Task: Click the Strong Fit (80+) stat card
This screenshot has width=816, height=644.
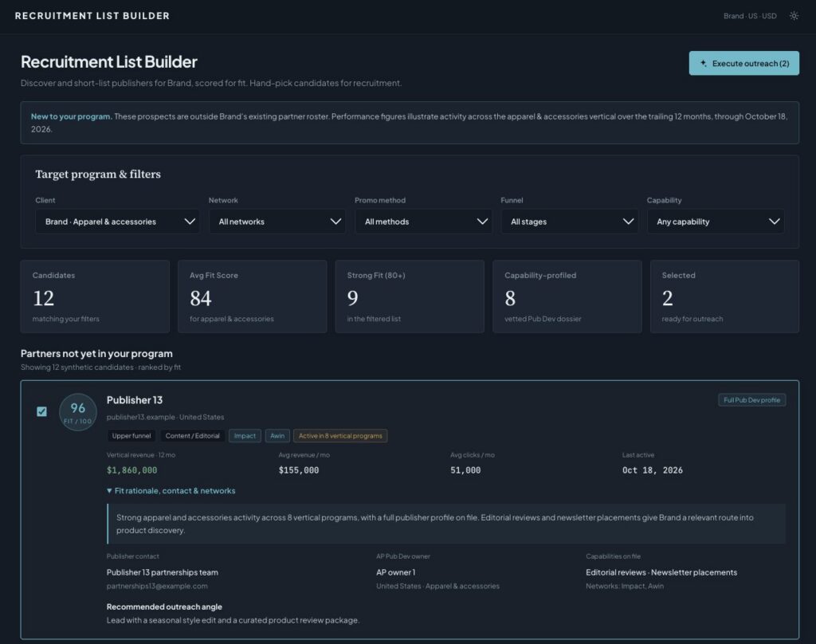Action: (x=410, y=296)
